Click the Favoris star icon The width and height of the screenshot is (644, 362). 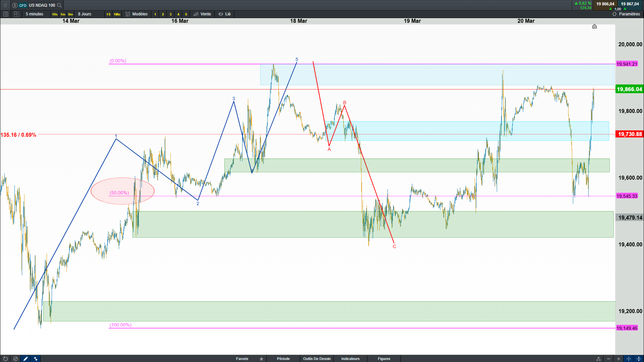[261, 359]
